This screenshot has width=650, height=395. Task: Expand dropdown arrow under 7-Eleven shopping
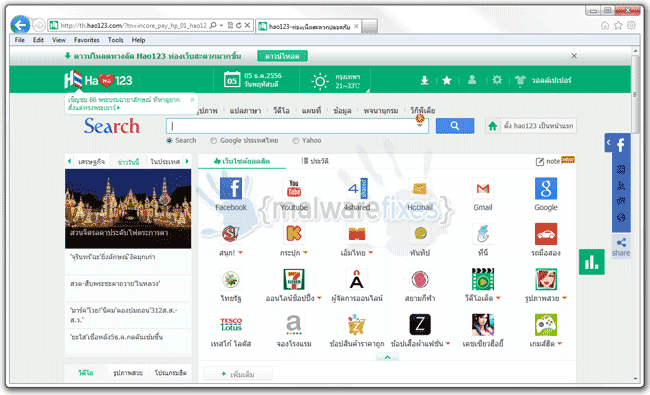pyautogui.click(x=320, y=298)
